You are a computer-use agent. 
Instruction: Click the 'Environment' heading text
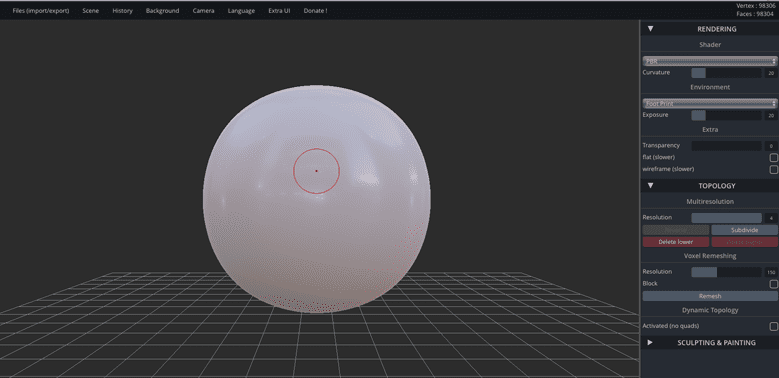point(710,87)
